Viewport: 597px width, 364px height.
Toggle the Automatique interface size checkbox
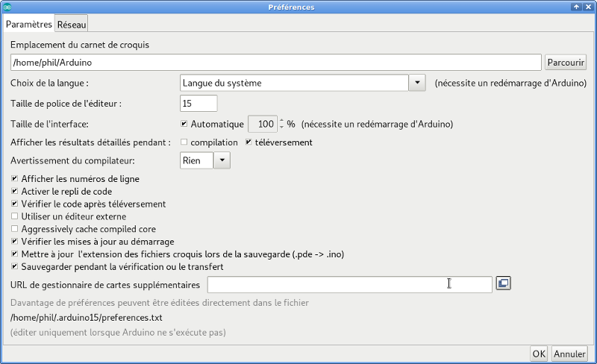tap(184, 124)
